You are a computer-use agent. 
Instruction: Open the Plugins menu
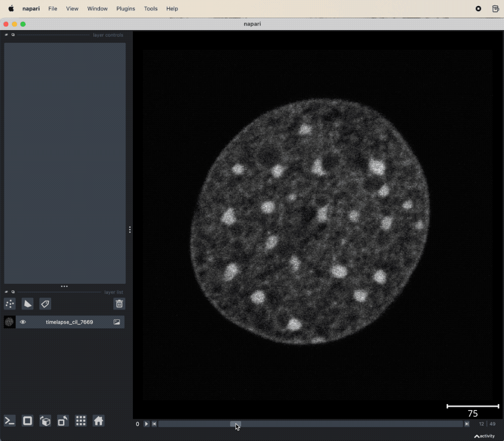pyautogui.click(x=126, y=9)
